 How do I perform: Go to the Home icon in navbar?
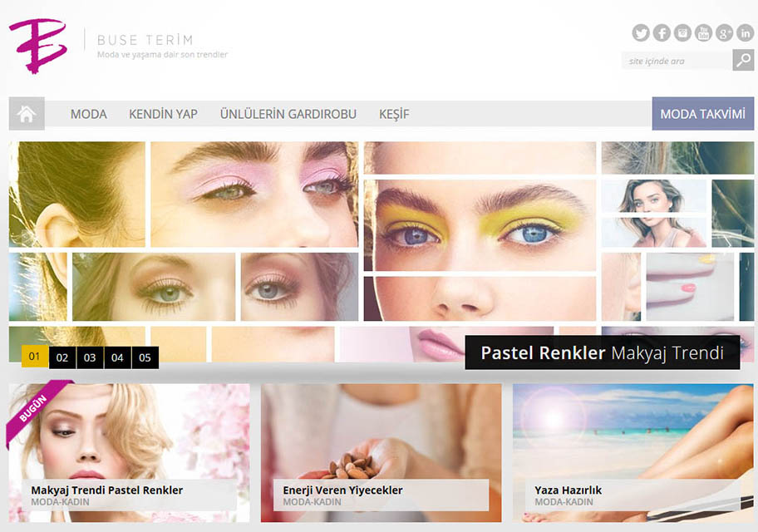click(27, 114)
